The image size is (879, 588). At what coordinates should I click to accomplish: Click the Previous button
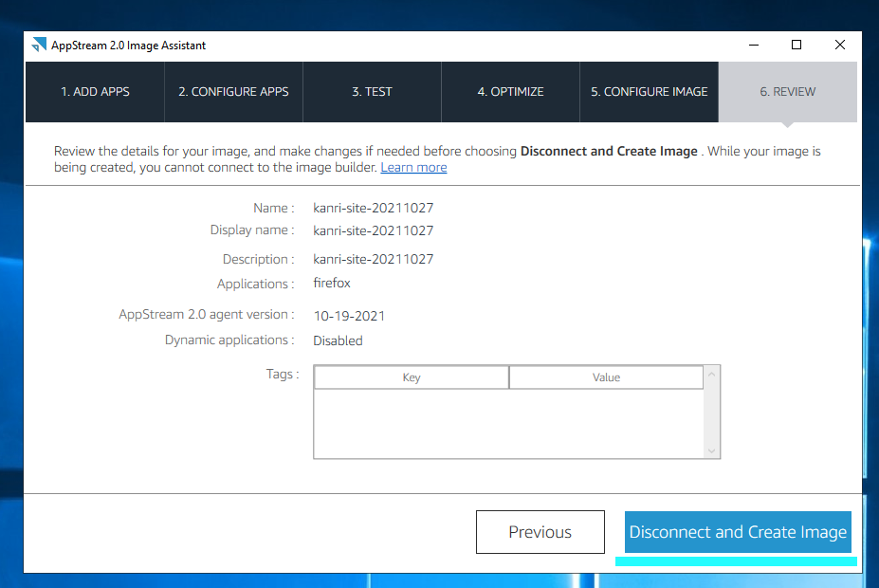click(x=540, y=532)
